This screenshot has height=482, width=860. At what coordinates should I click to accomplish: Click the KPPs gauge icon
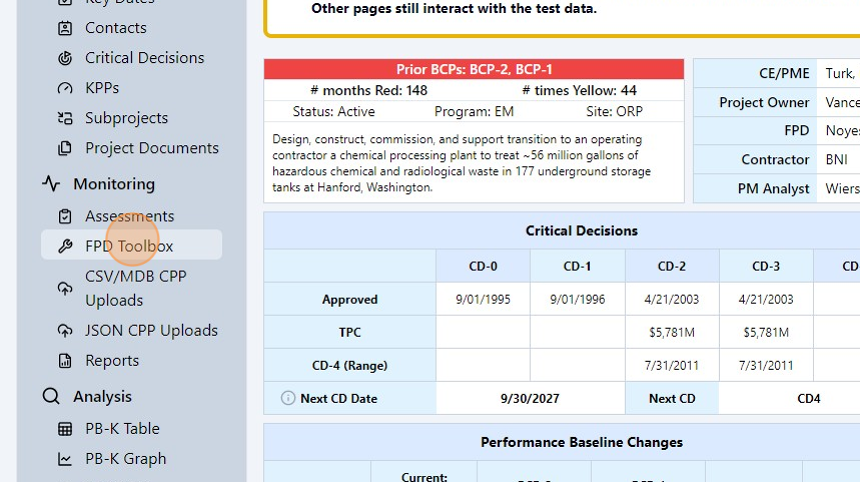pos(65,88)
